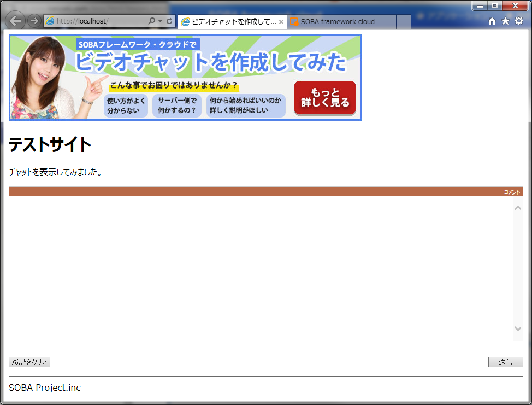Click the search magnifier in the address bar
532x405 pixels.
[152, 21]
